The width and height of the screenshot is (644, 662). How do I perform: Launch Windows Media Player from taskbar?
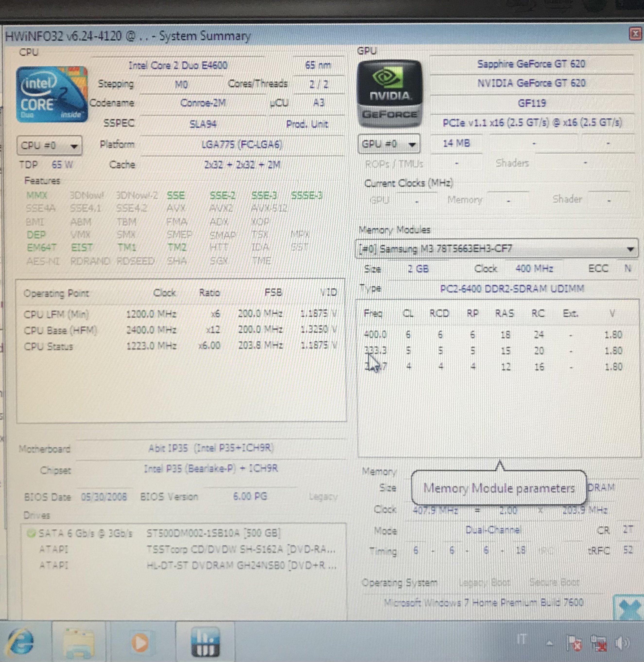[x=140, y=642]
